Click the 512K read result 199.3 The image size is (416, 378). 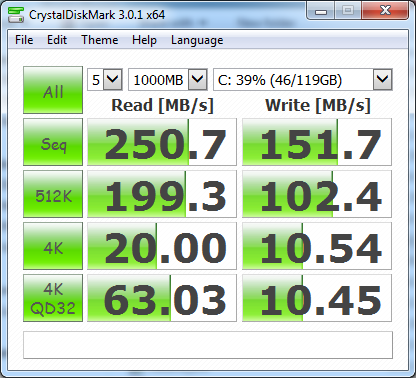(x=162, y=194)
